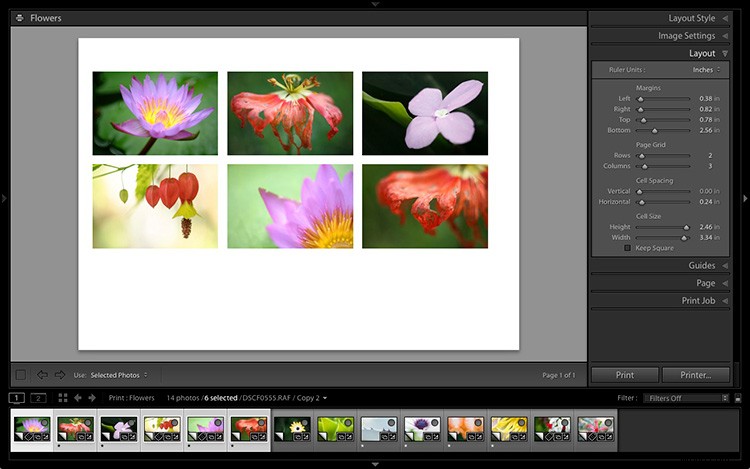Click the printer icon beside Flowers title
Screen dimensions: 750x469
(x=20, y=18)
